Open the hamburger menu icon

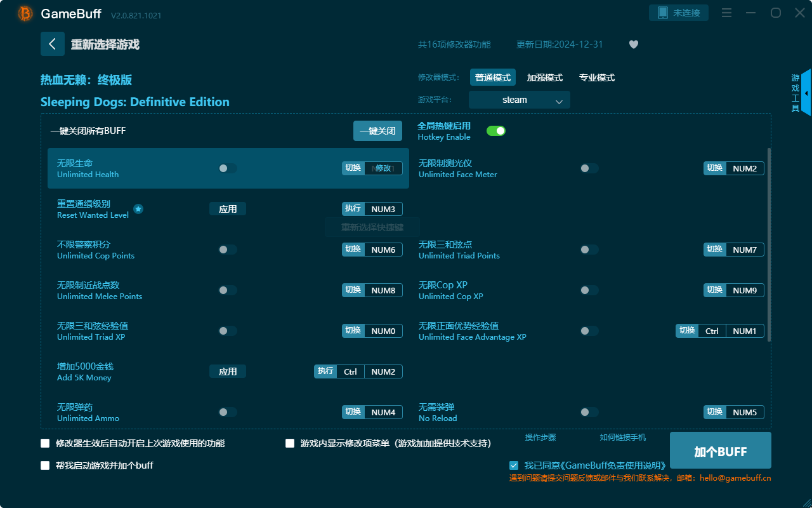(726, 12)
